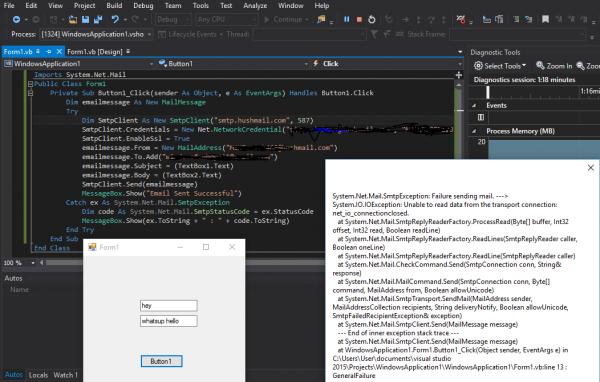Open Select Tools in Diagnostic Tools
The height and width of the screenshot is (382, 600).
pos(500,66)
